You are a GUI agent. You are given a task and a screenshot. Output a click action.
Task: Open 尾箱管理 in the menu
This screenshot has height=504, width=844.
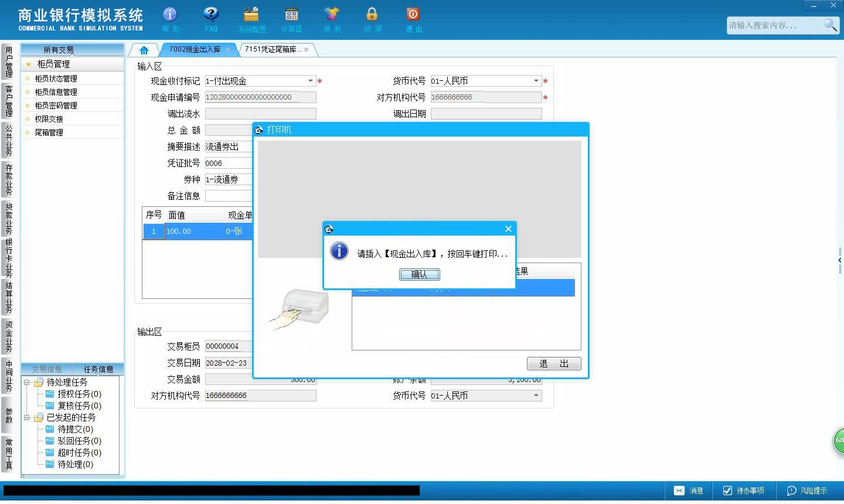(49, 132)
